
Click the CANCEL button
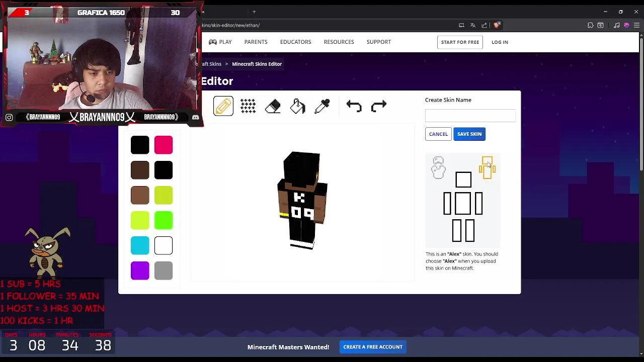point(438,134)
